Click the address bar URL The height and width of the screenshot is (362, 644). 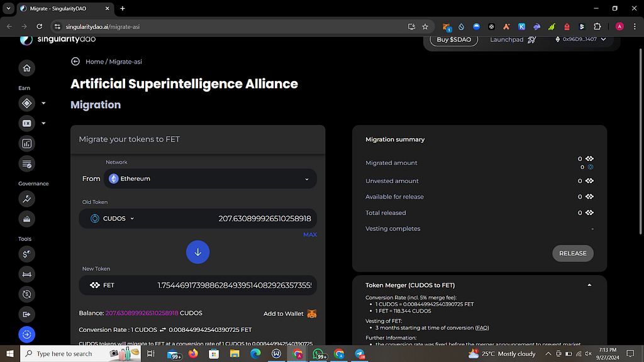pyautogui.click(x=103, y=26)
